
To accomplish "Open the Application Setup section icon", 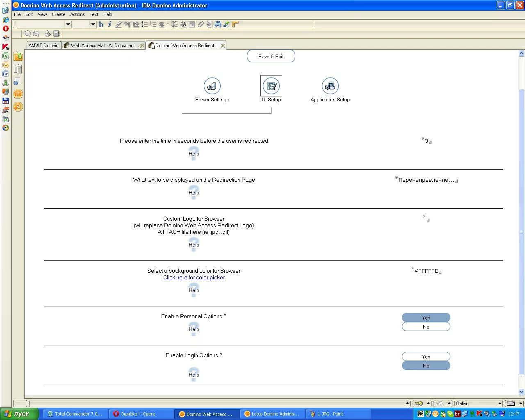I will (330, 86).
